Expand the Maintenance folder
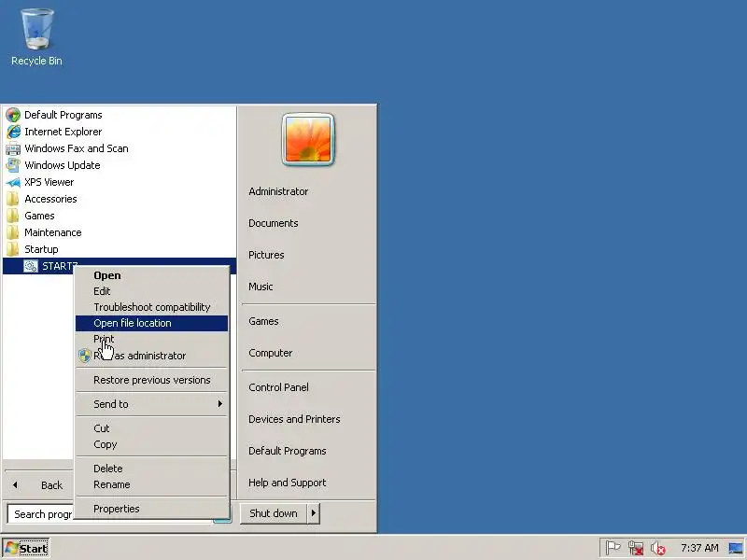This screenshot has width=747, height=560. 53,232
